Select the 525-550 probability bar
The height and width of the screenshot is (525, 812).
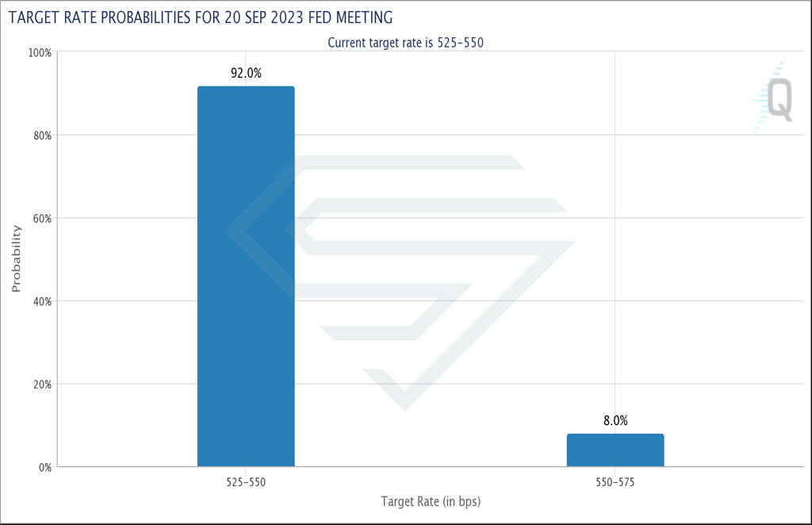click(x=246, y=277)
